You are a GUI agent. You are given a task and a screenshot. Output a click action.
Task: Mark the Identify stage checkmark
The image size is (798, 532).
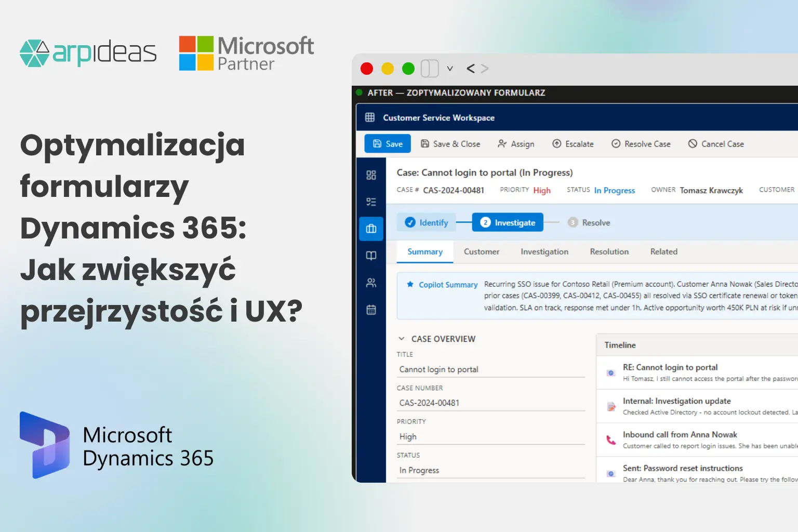tap(410, 222)
